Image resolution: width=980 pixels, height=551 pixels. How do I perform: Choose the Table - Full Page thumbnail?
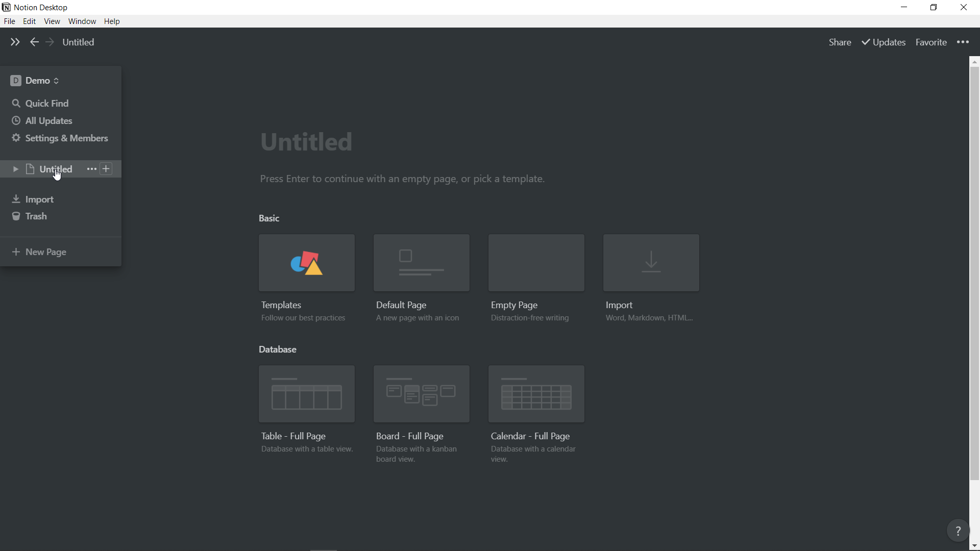[x=307, y=394]
